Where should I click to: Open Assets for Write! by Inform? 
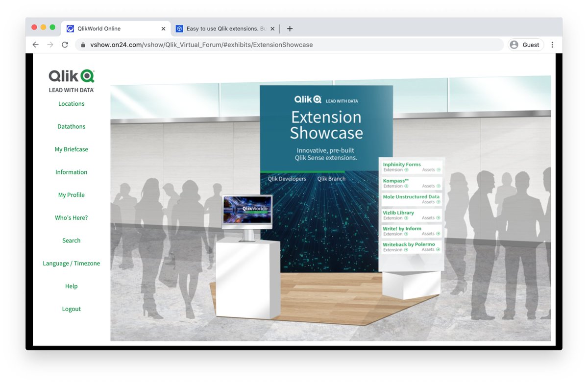click(438, 233)
